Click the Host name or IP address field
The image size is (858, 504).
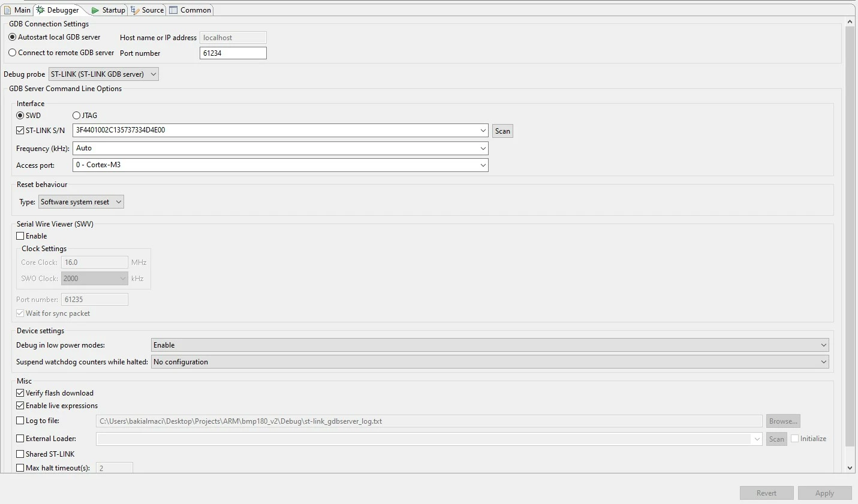point(233,38)
